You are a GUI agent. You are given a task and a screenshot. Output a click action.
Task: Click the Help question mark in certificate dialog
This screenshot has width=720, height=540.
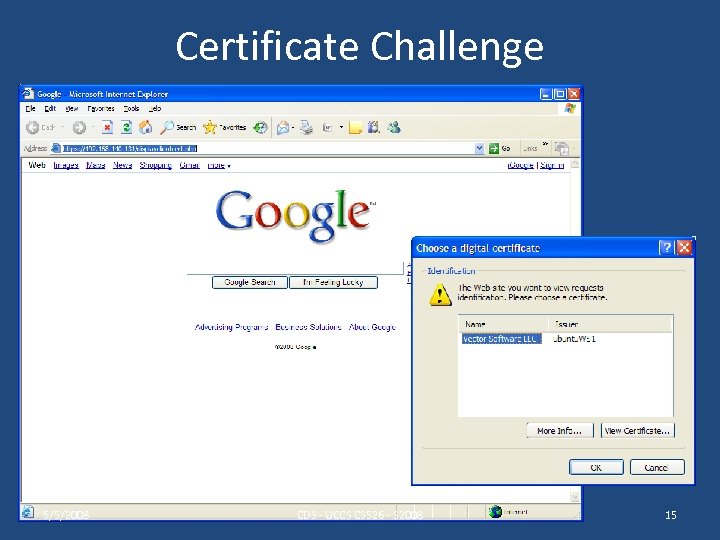click(666, 248)
